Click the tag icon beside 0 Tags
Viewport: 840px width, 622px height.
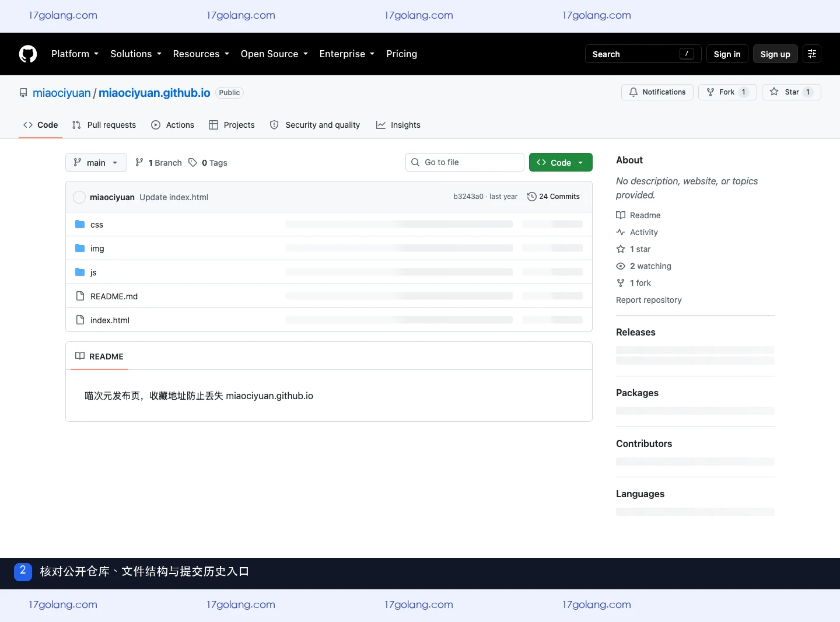[x=192, y=162]
